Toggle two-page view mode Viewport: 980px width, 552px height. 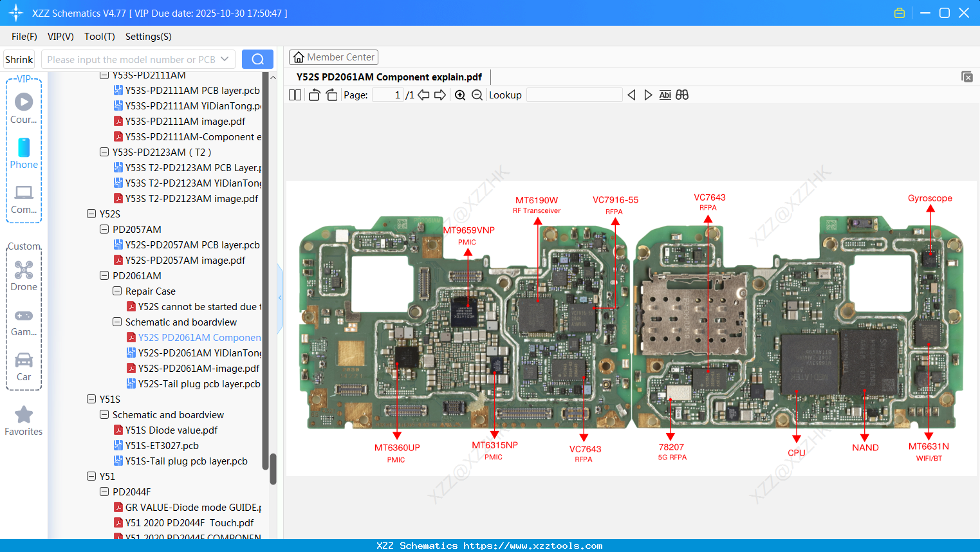[295, 95]
